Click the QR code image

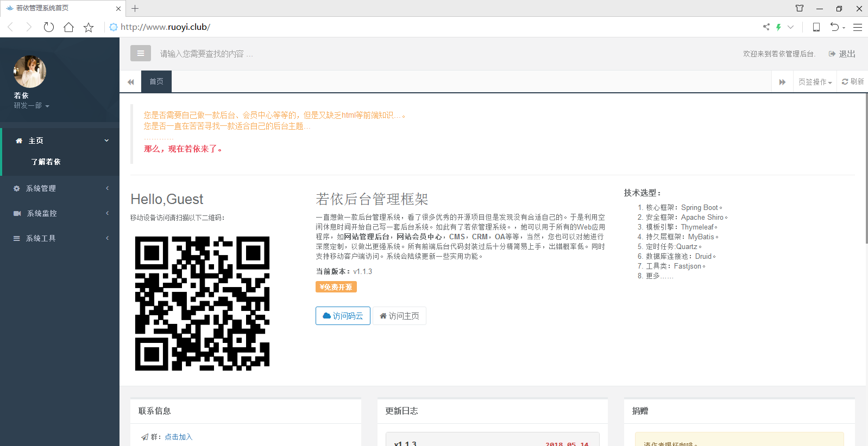[202, 303]
